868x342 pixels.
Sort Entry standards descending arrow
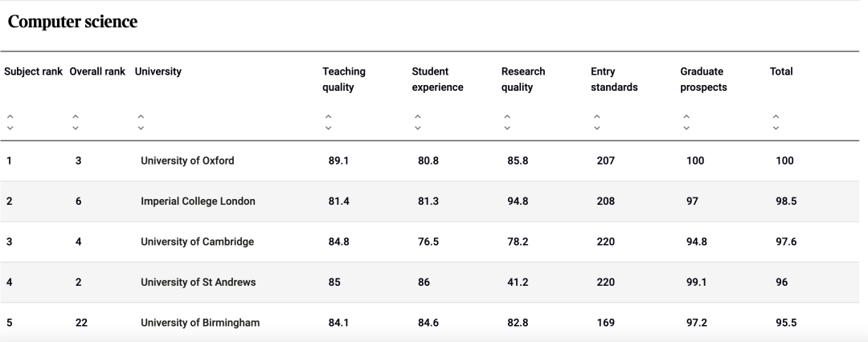[596, 128]
